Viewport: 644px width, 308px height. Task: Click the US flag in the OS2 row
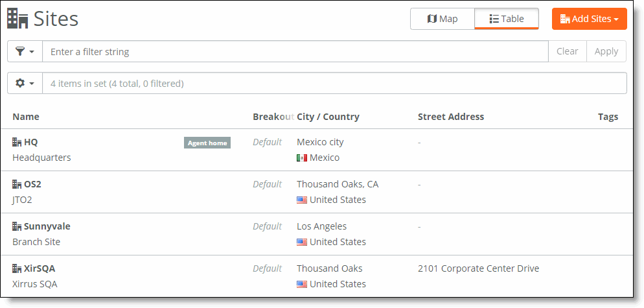302,200
